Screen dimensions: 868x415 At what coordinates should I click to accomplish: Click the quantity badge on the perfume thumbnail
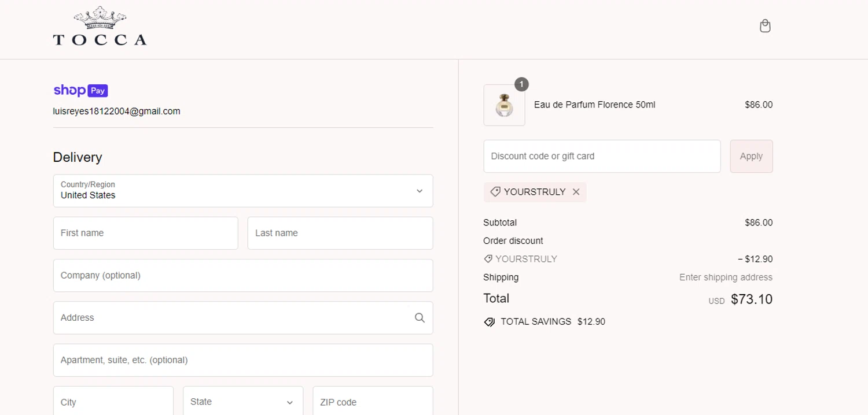pyautogui.click(x=521, y=84)
